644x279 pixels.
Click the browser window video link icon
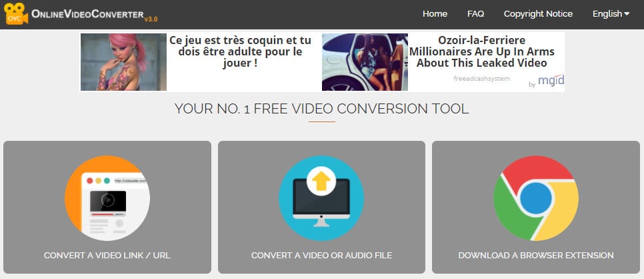107,198
